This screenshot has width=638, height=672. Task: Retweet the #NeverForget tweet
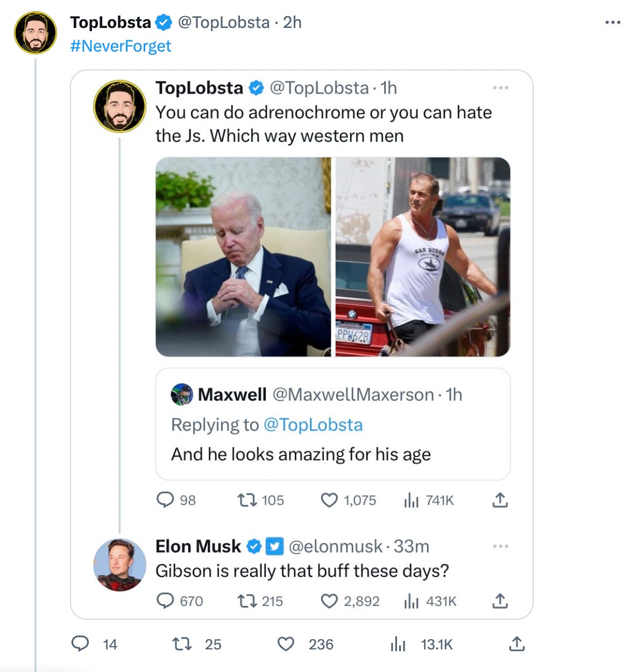click(x=182, y=644)
